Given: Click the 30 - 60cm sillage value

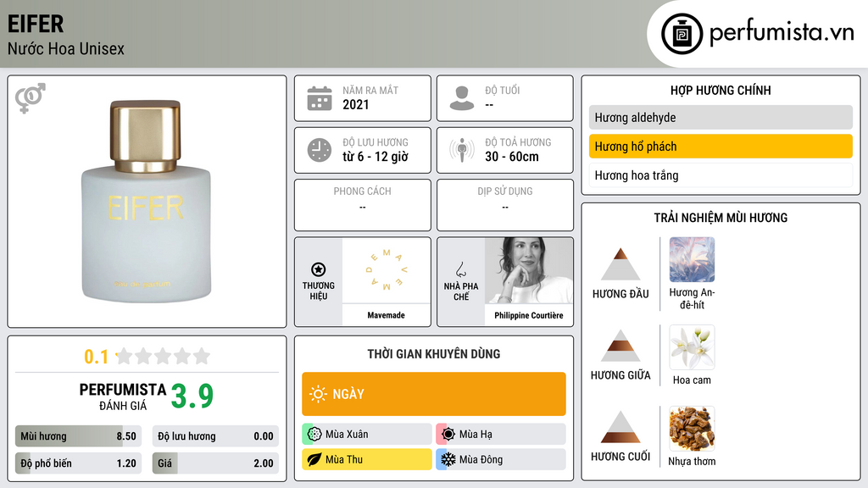Looking at the screenshot, I should (511, 157).
